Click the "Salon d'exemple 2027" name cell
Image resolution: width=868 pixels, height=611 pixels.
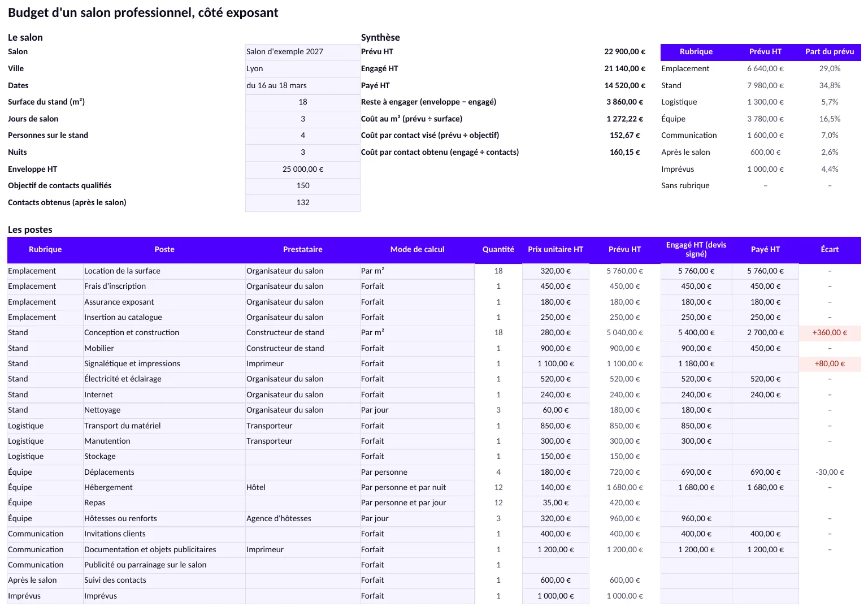point(303,52)
